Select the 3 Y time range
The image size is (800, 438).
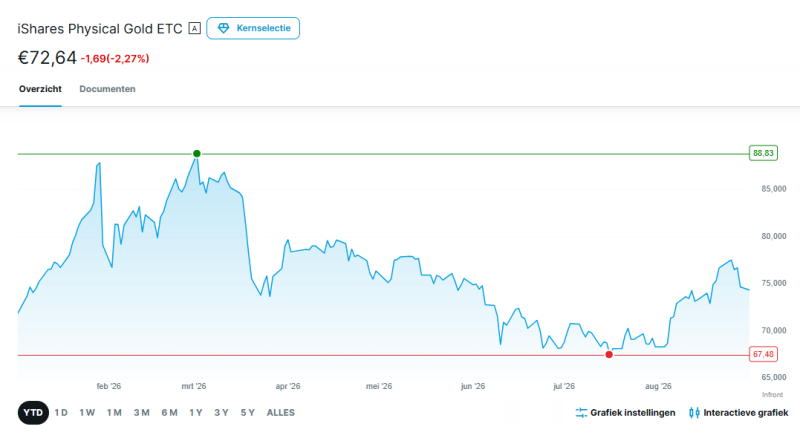click(x=221, y=412)
